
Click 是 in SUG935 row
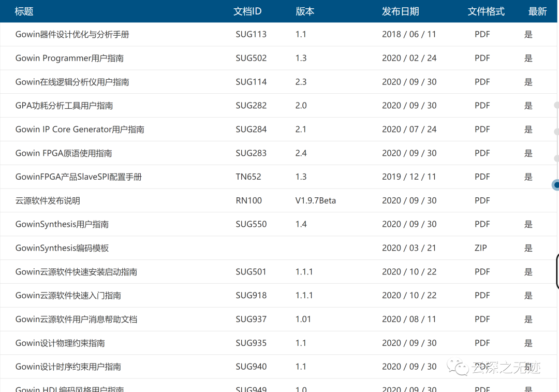coord(528,343)
